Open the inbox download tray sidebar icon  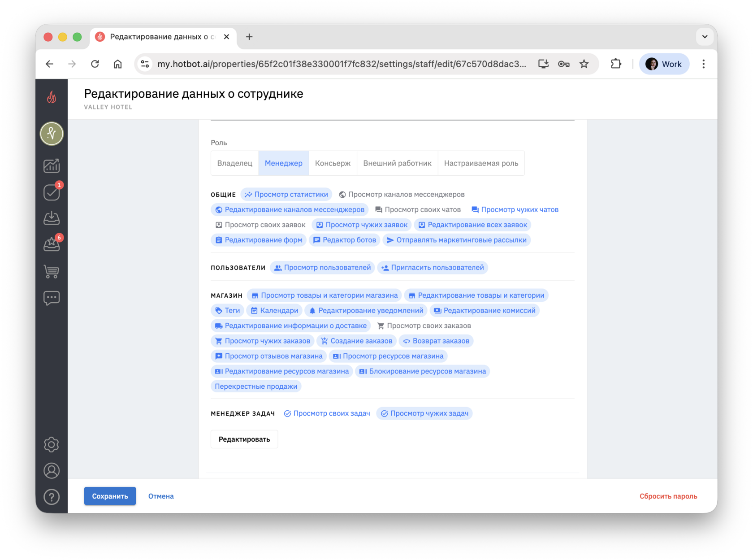coord(52,218)
